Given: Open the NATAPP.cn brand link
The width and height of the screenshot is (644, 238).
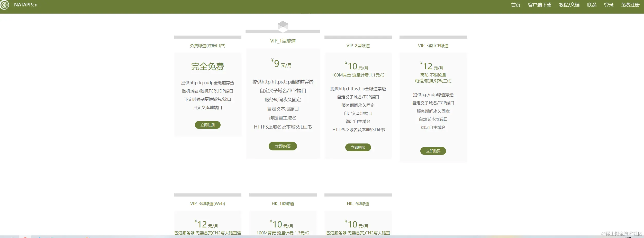Looking at the screenshot, I should point(26,5).
